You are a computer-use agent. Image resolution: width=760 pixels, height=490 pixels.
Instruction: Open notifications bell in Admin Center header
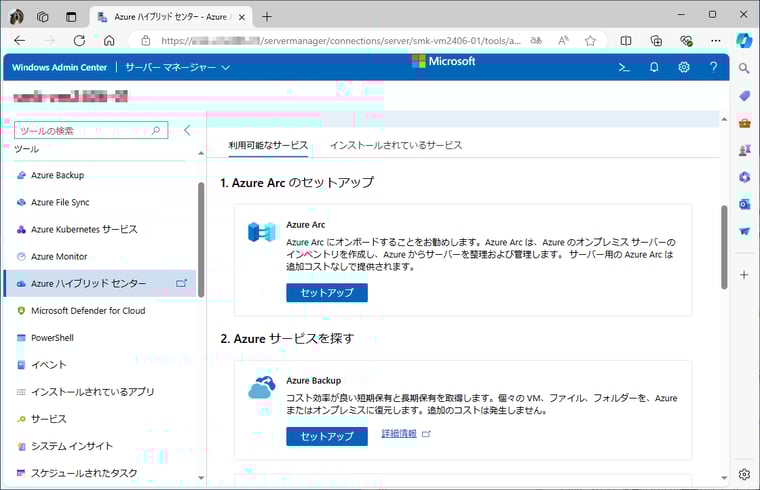pyautogui.click(x=654, y=67)
